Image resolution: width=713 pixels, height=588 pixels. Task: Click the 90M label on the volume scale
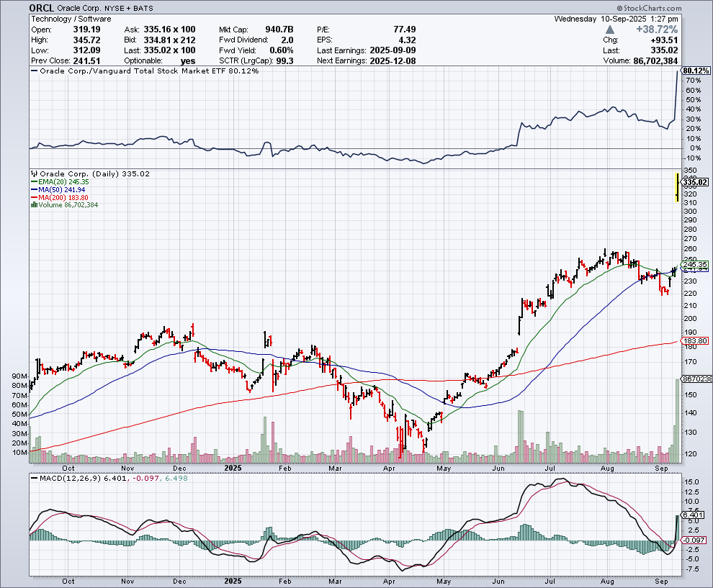tap(20, 376)
